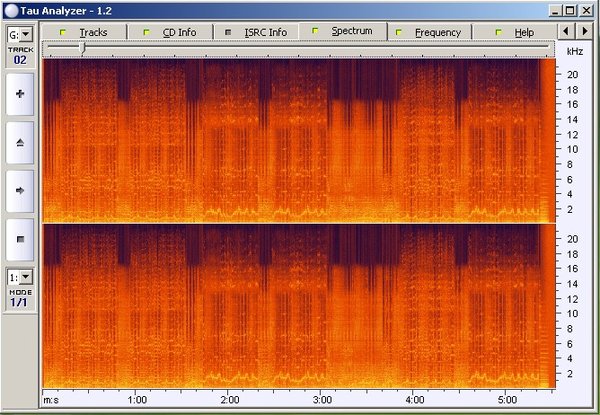
Task: Click the upper channel spectrogram
Action: 299,140
